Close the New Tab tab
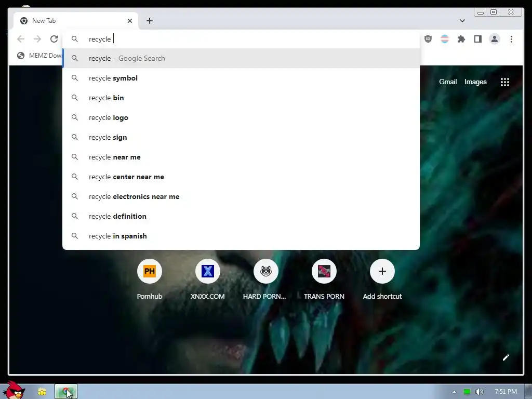The image size is (532, 399). pos(129,21)
